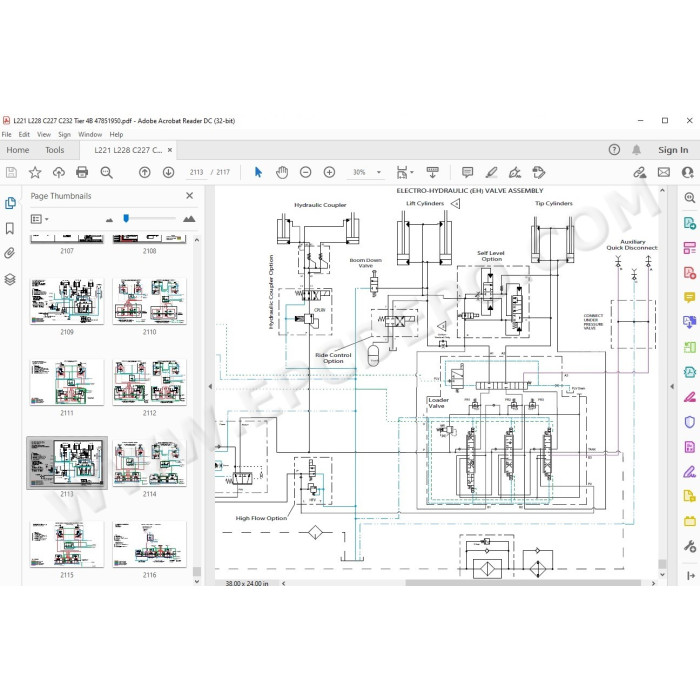Activate the Hand pan tool
This screenshot has width=700, height=700.
(282, 172)
